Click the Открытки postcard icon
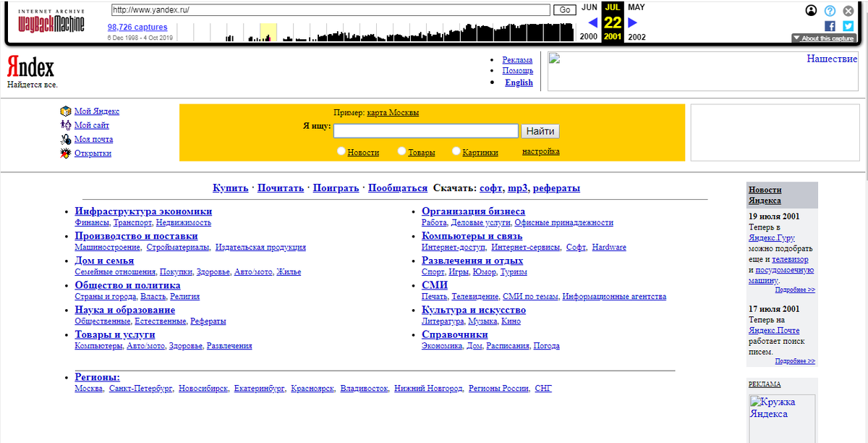This screenshot has height=443, width=868. [66, 153]
